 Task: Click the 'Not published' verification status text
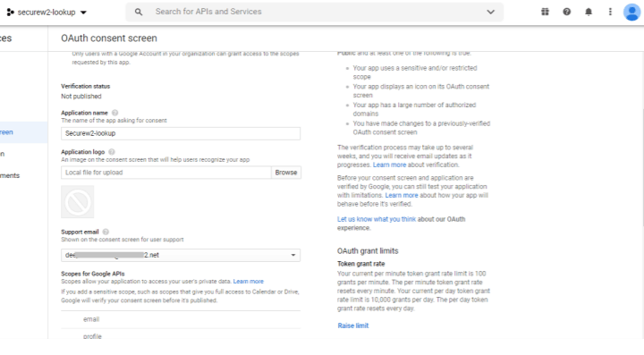[81, 97]
